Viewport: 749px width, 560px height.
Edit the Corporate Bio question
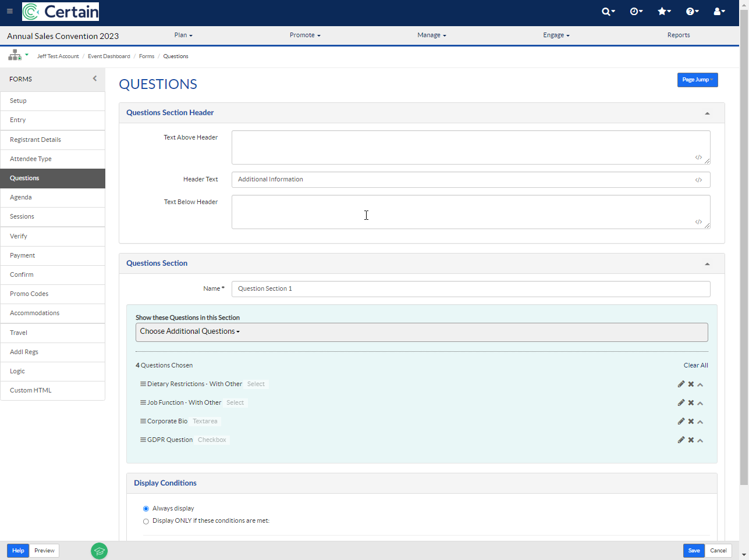point(681,421)
